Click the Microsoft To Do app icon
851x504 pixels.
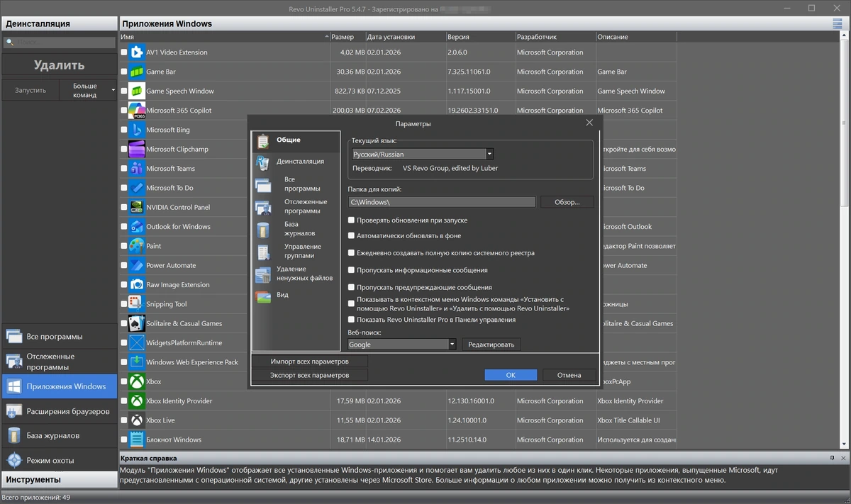[136, 188]
